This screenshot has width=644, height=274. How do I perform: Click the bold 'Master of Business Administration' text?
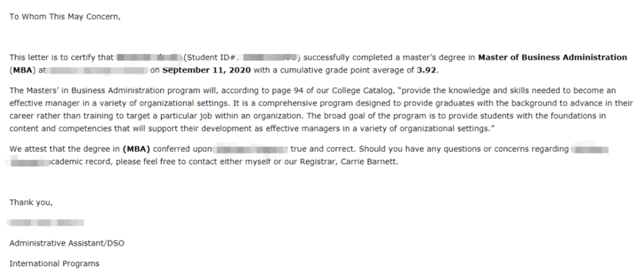tap(553, 57)
